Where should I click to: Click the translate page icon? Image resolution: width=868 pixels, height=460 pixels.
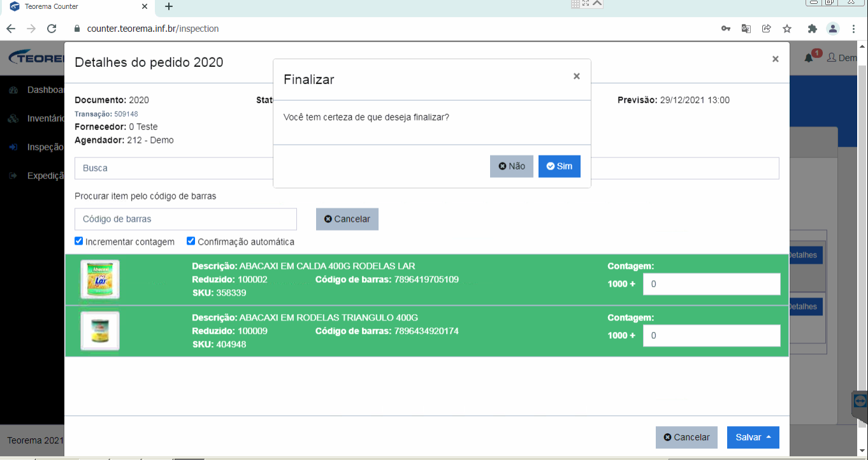746,29
